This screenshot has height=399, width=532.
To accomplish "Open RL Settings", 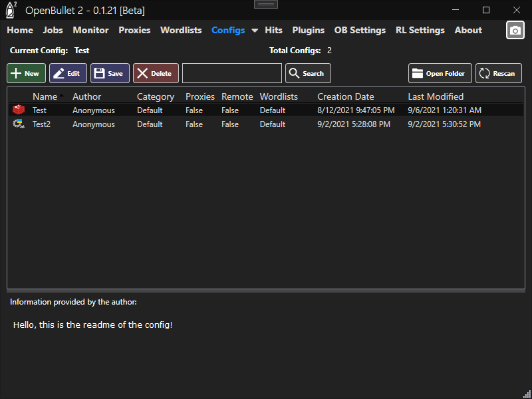I will click(420, 30).
